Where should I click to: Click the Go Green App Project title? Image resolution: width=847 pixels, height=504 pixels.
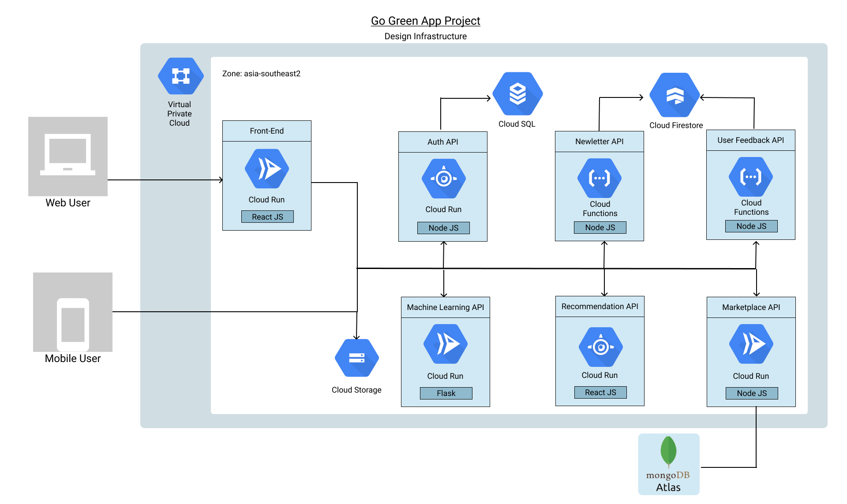(425, 21)
